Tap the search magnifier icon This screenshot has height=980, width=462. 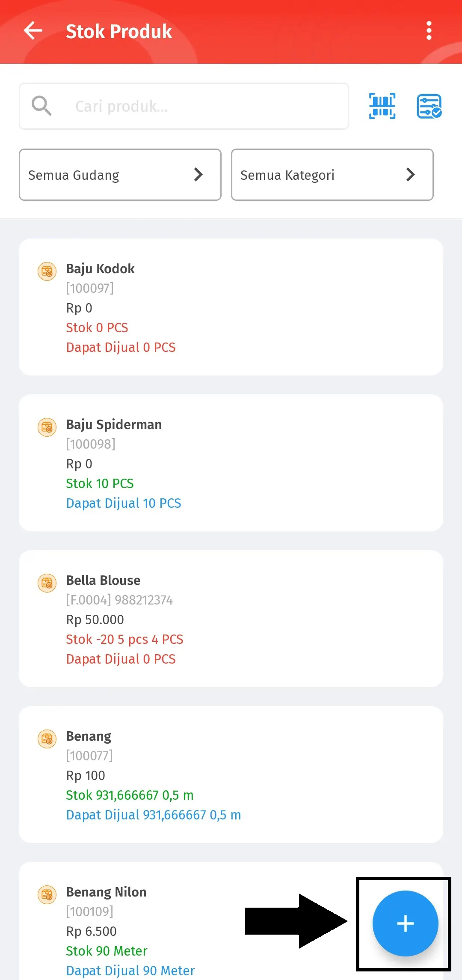tap(41, 106)
